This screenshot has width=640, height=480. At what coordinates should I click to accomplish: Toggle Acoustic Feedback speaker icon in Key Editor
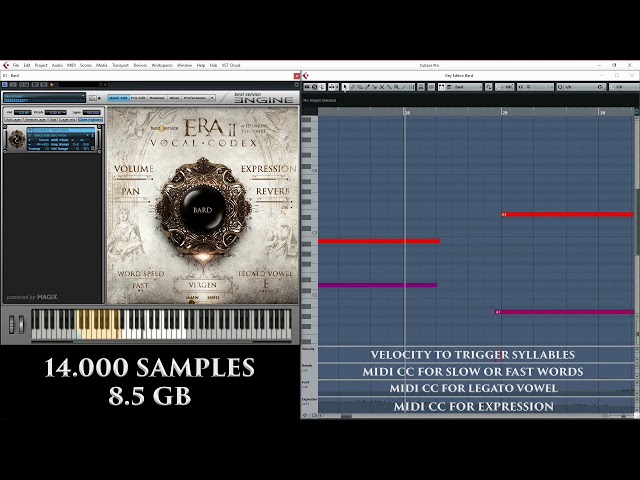322,87
